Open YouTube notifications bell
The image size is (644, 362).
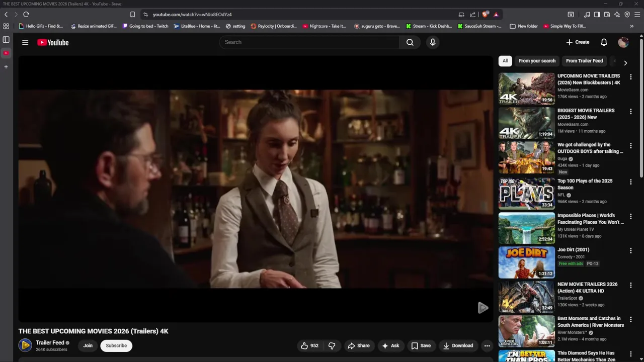pos(604,42)
